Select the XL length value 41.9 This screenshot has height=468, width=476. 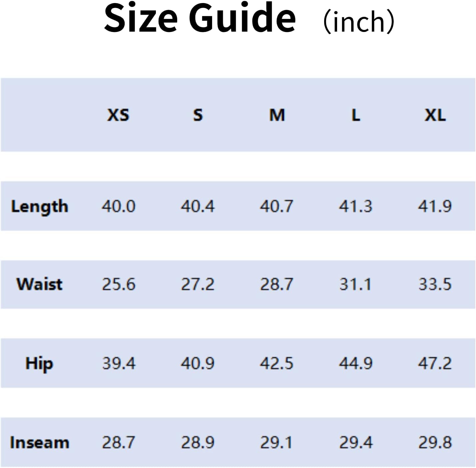435,206
